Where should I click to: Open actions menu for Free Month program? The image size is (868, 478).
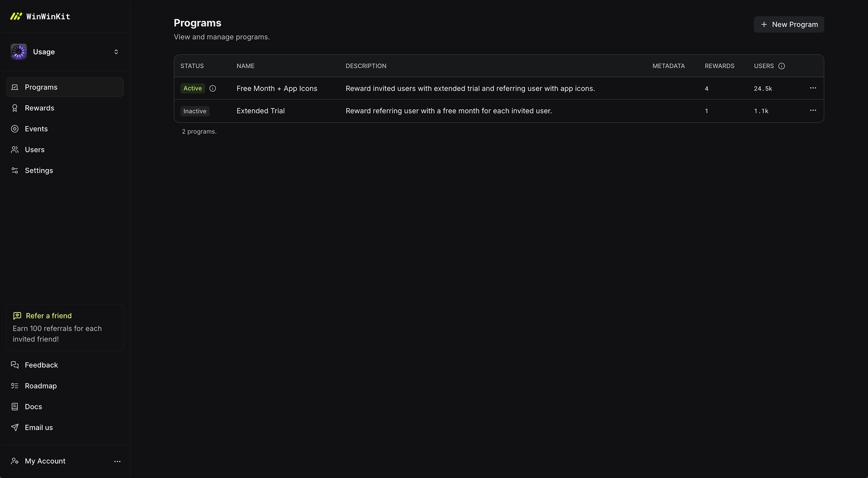pyautogui.click(x=813, y=88)
